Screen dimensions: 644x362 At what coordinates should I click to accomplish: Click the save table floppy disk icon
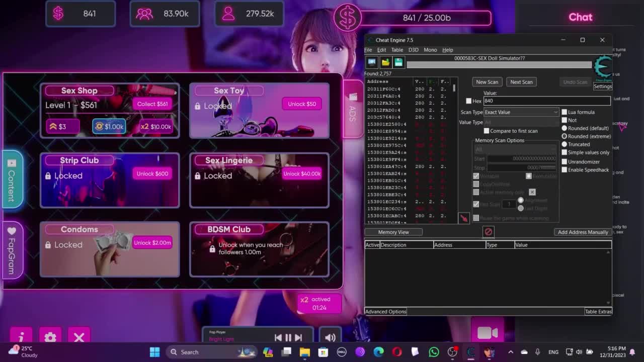click(x=398, y=62)
